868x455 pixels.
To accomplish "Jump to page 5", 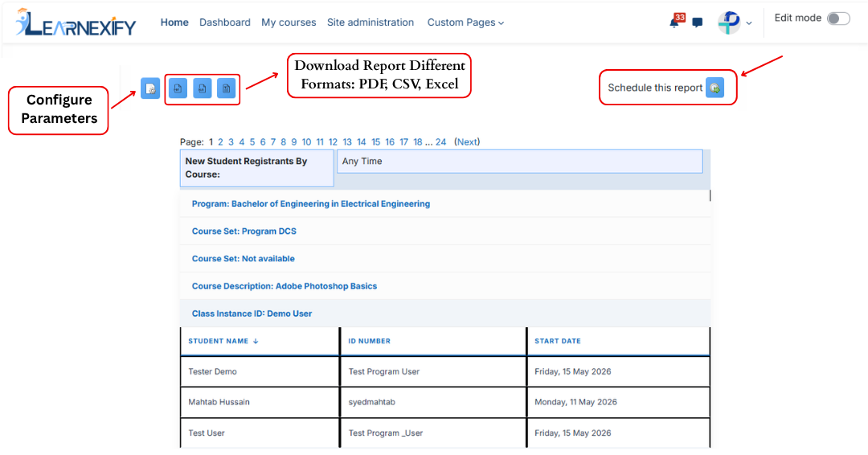I will tap(252, 142).
